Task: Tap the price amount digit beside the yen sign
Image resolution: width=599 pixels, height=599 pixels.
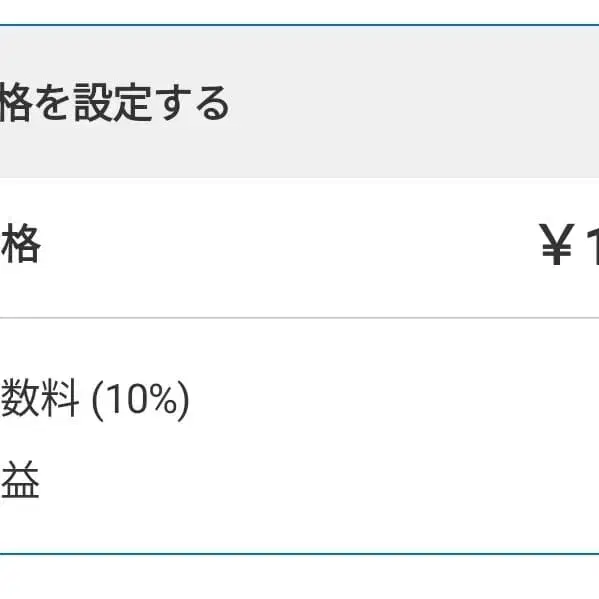Action: (593, 244)
